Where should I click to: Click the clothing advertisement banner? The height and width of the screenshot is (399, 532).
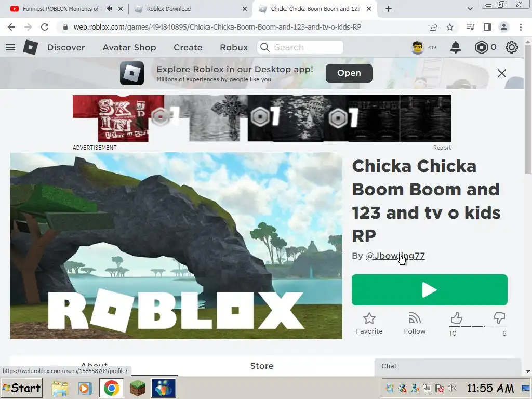pos(262,118)
